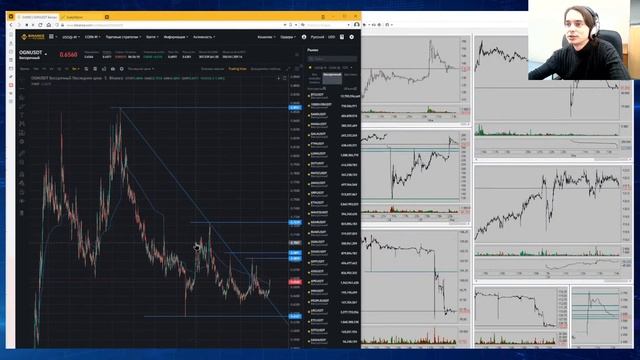Select the COIN-M tab in market panel

334,67
